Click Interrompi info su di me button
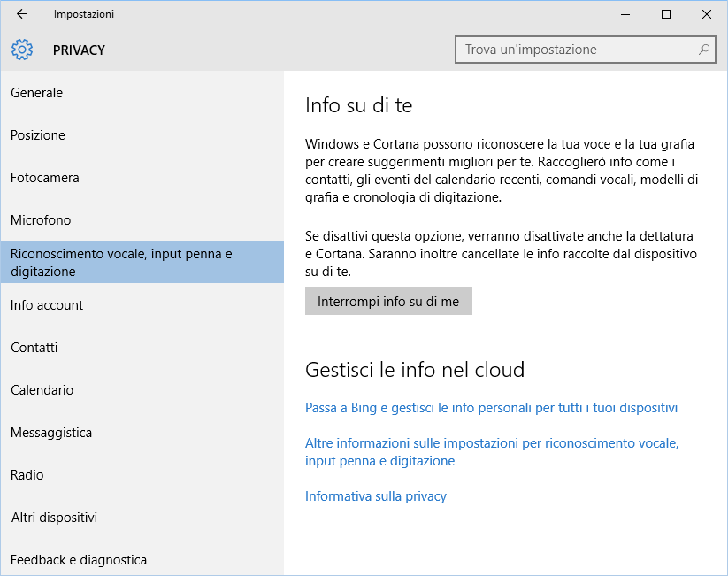Screen dimensions: 728x576 coord(388,301)
